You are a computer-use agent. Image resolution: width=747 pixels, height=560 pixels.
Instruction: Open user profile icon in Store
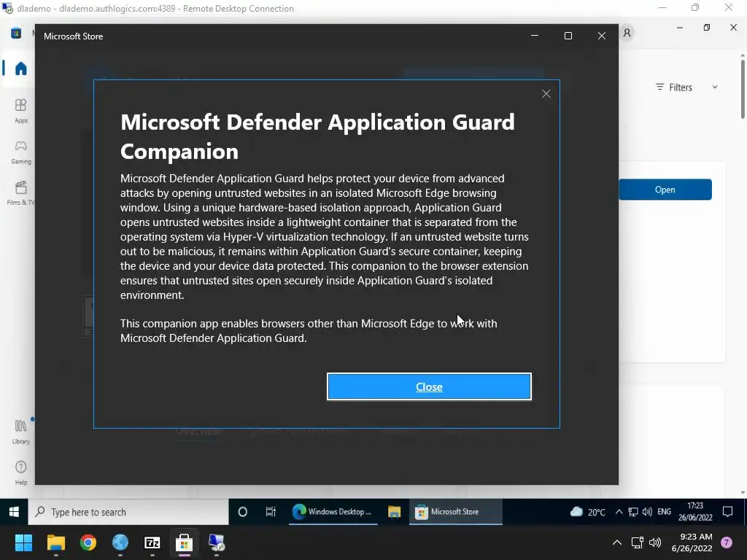click(x=627, y=33)
